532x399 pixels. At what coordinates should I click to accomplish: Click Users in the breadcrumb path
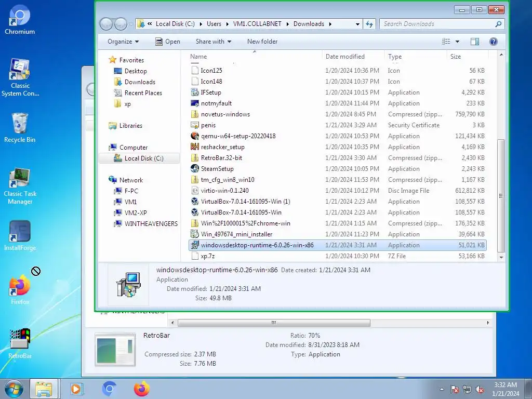tap(214, 24)
